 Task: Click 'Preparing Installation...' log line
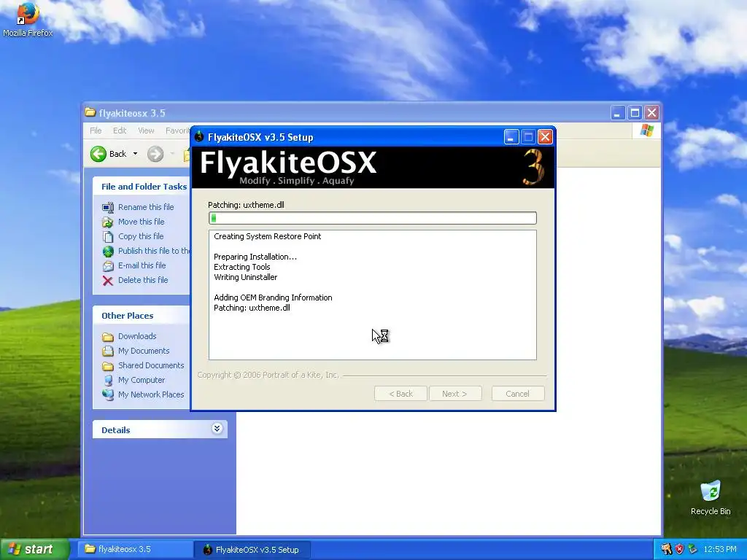(255, 257)
